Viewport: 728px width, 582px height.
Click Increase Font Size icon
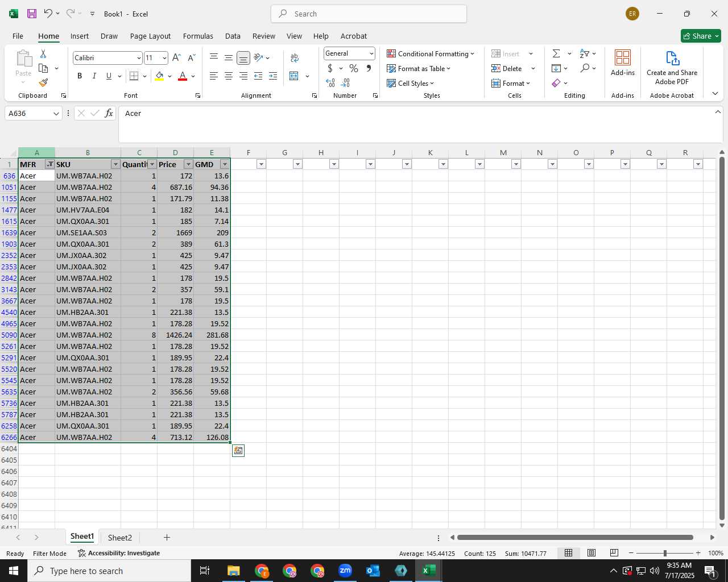[x=176, y=57]
